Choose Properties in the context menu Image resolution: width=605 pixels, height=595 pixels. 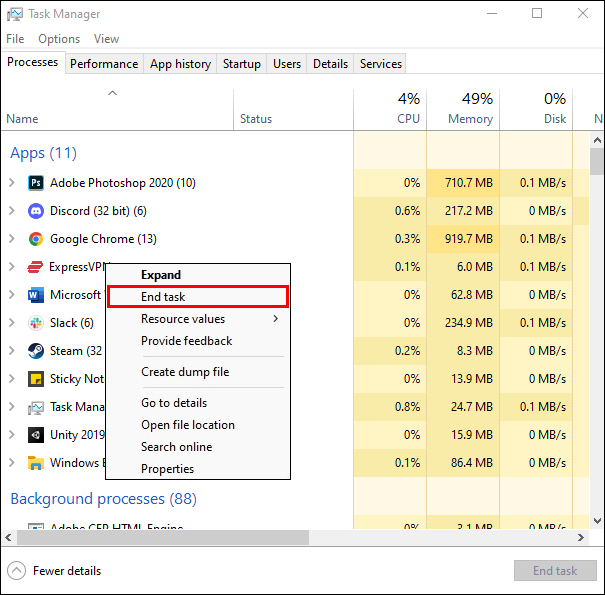coord(198,469)
